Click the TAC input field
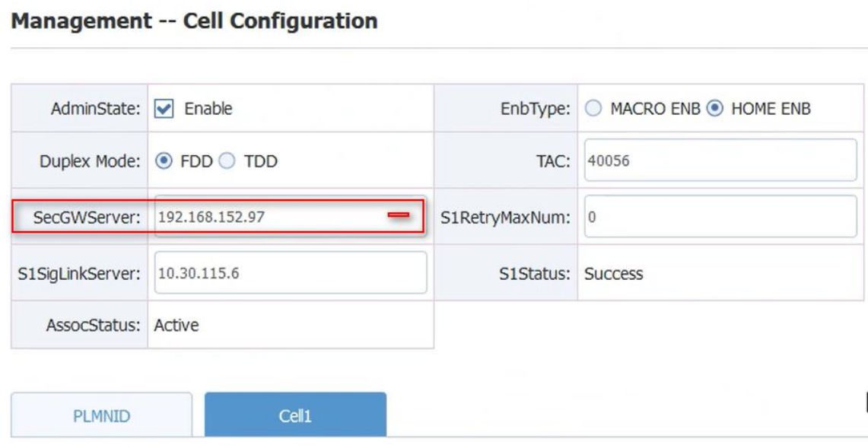Viewport: 868px width, 448px height. (x=720, y=161)
